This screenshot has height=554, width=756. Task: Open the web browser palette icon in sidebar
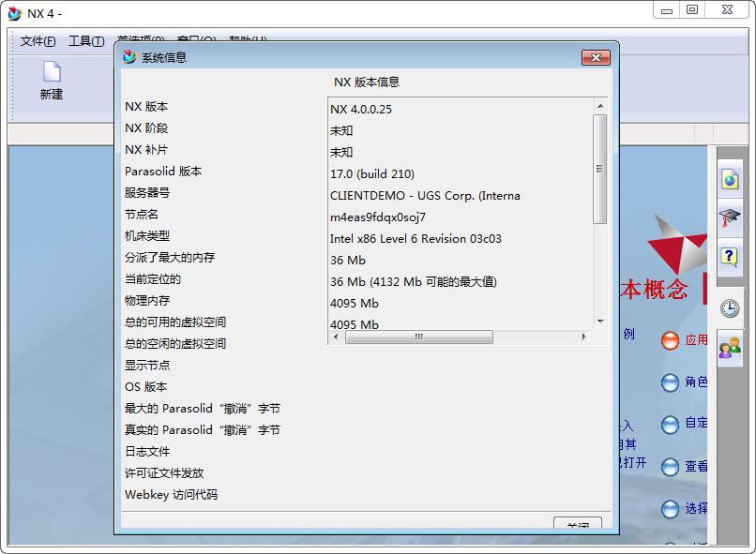point(731,180)
